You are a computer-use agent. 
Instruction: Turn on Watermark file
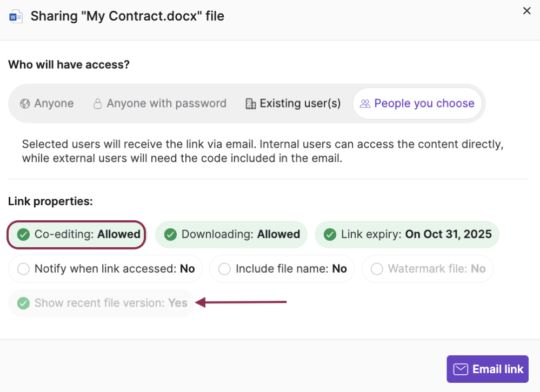coord(427,268)
